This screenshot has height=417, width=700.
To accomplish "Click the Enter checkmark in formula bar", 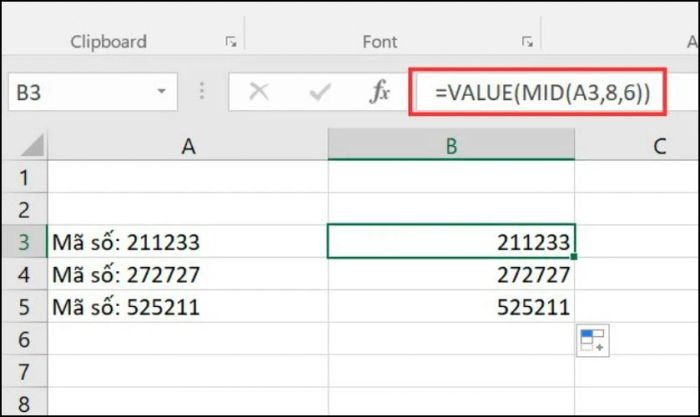I will click(320, 92).
